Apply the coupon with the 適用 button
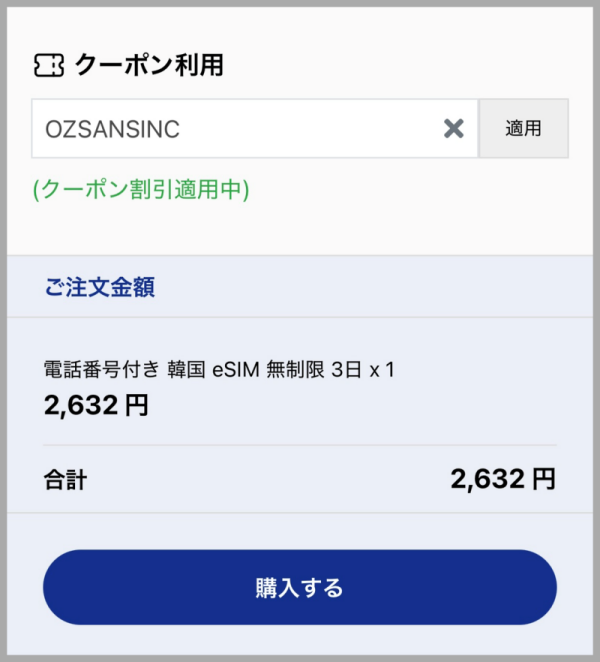Viewport: 600px width, 662px height. coord(524,128)
